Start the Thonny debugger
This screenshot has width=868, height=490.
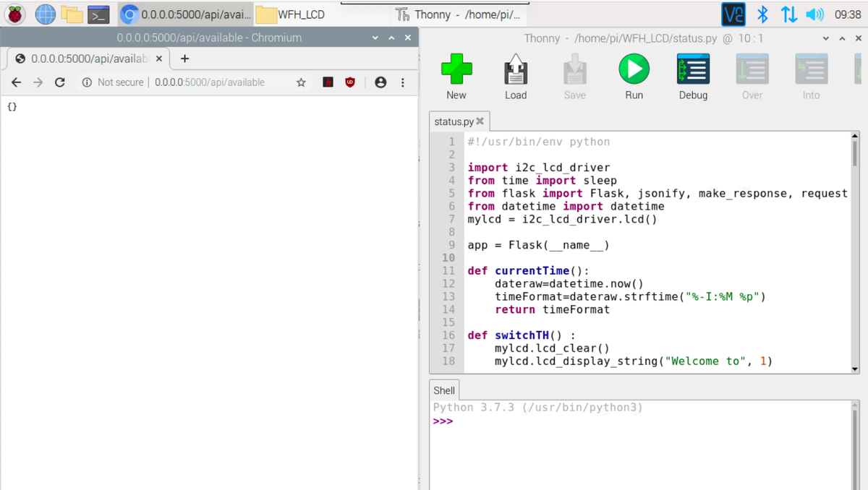point(692,69)
